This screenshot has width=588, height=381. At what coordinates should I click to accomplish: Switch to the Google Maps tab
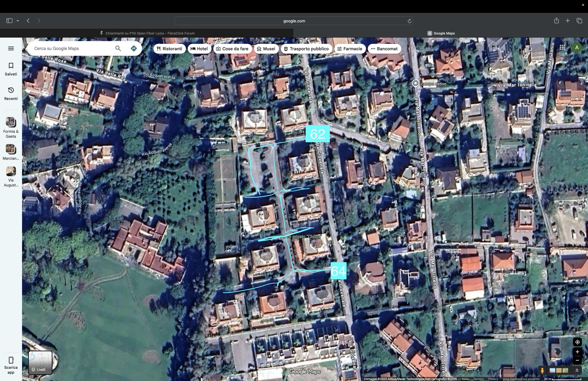[441, 33]
